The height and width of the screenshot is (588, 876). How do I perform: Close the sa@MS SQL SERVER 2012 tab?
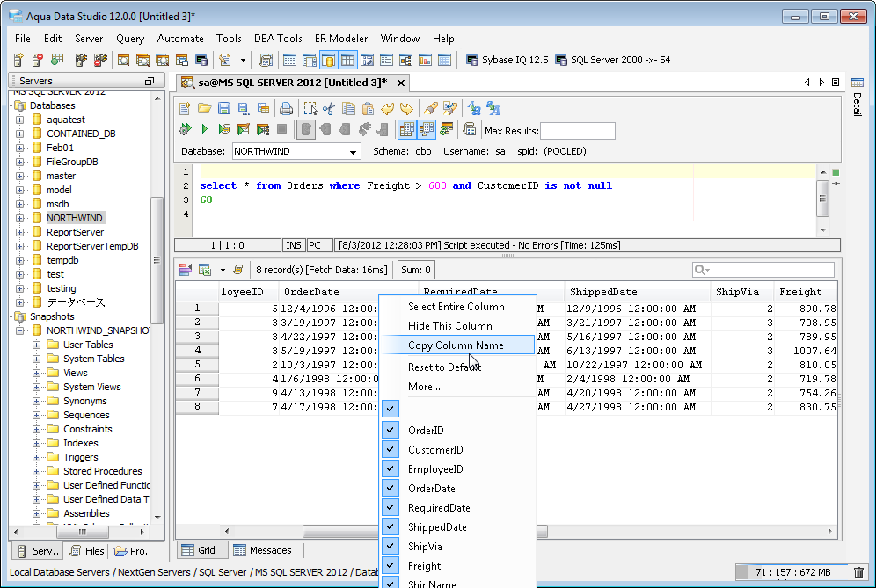click(x=401, y=83)
